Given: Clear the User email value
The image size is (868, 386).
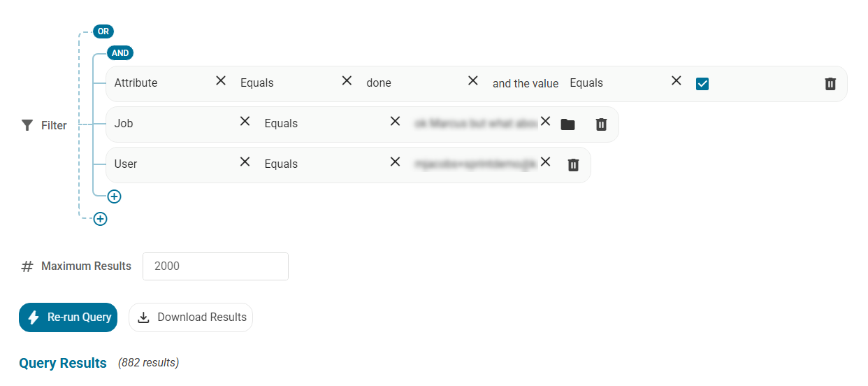Looking at the screenshot, I should (546, 162).
